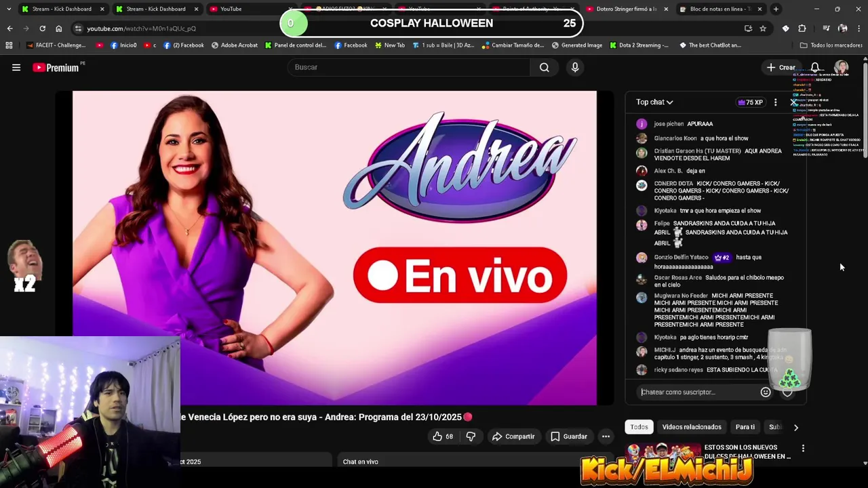Open options for the Halloween dulces video
Viewport: 868px width, 488px height.
[x=803, y=448]
